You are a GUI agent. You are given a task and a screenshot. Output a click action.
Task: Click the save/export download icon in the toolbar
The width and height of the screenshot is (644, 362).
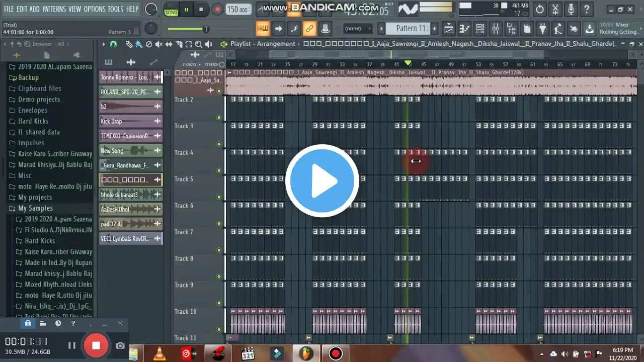(589, 29)
